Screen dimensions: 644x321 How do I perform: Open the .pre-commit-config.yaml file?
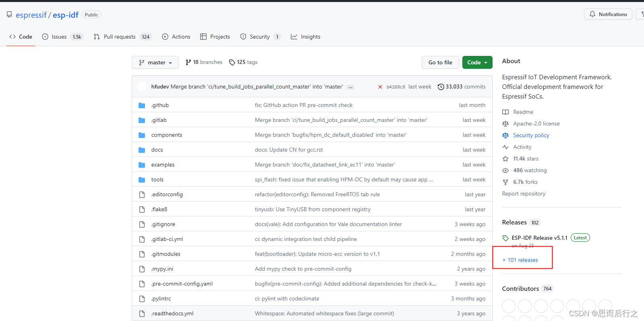pos(182,284)
